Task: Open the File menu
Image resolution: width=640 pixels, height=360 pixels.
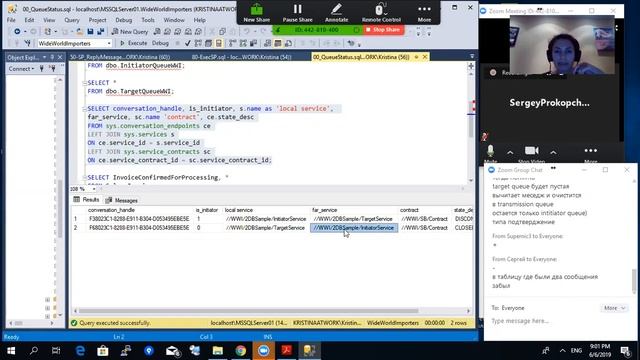Action: click(11, 20)
